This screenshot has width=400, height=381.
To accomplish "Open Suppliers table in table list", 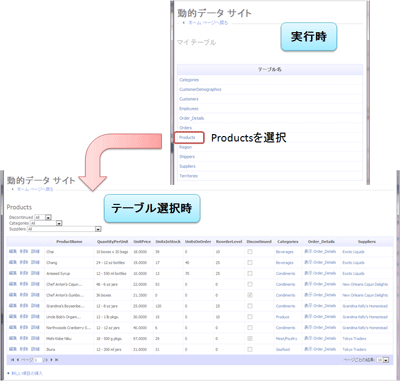I will 187,166.
